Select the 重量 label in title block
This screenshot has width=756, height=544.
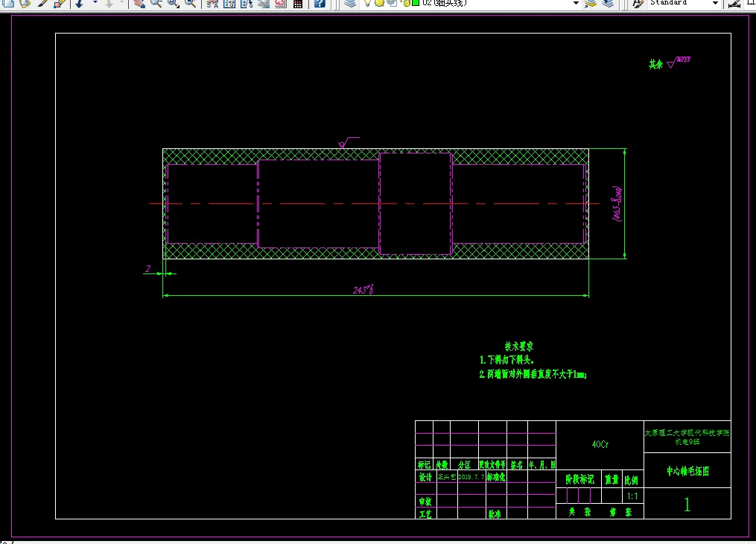point(612,479)
